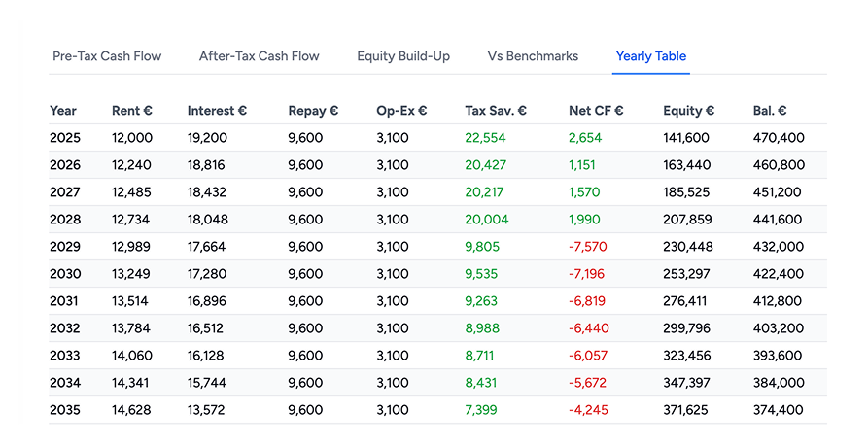The width and height of the screenshot is (868, 446).
Task: Click the tax saving value 20,427
Action: (x=485, y=165)
